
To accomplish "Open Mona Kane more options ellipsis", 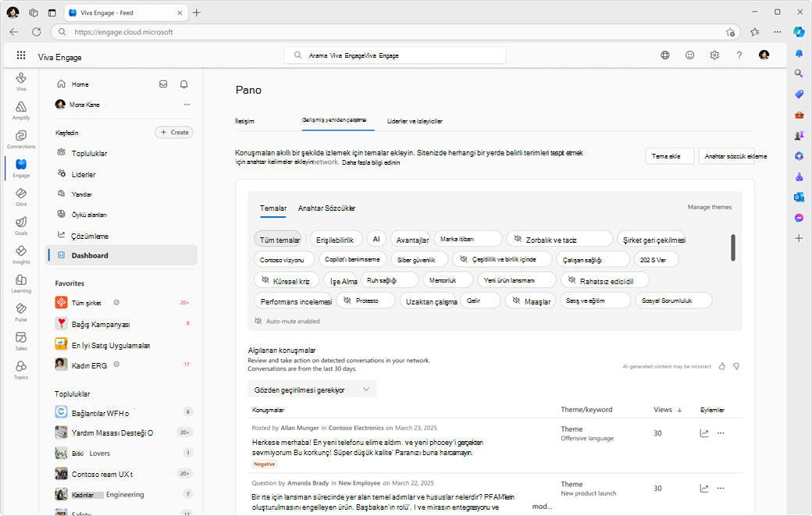I will pos(187,105).
